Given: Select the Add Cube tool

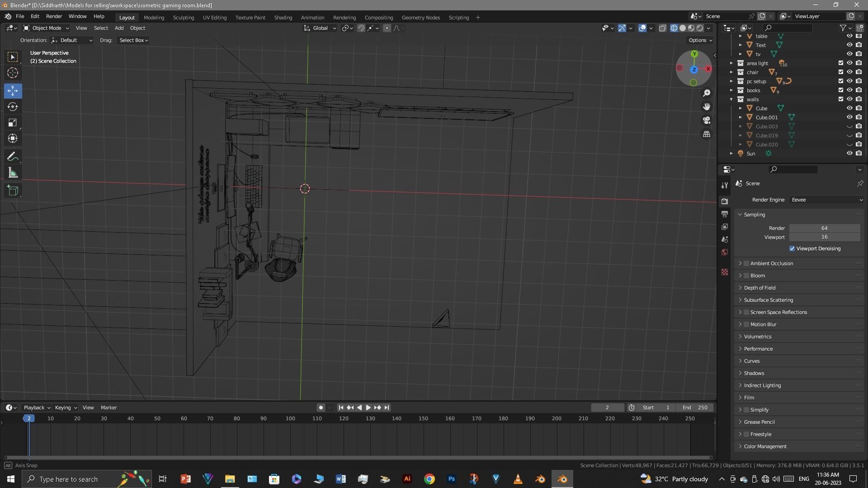Looking at the screenshot, I should tap(13, 191).
